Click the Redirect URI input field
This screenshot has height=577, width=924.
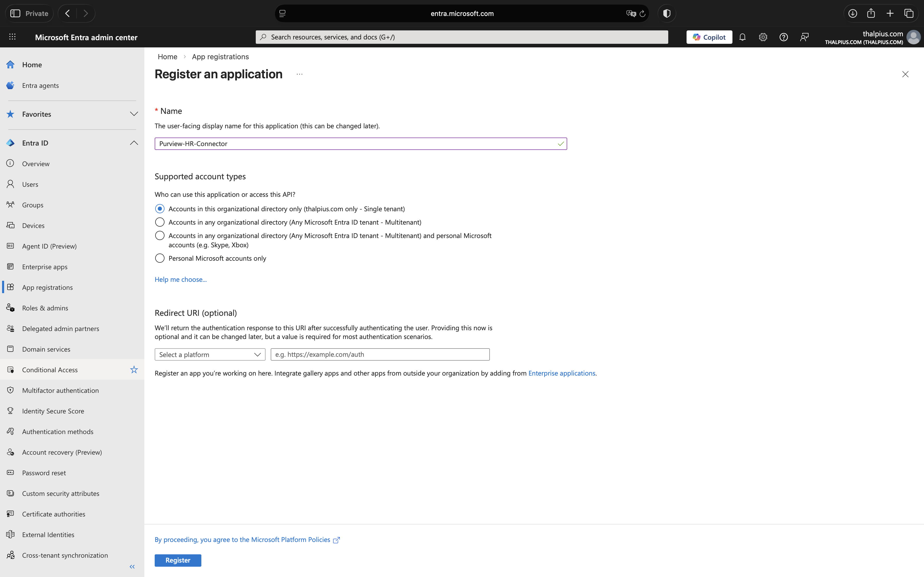tap(380, 354)
